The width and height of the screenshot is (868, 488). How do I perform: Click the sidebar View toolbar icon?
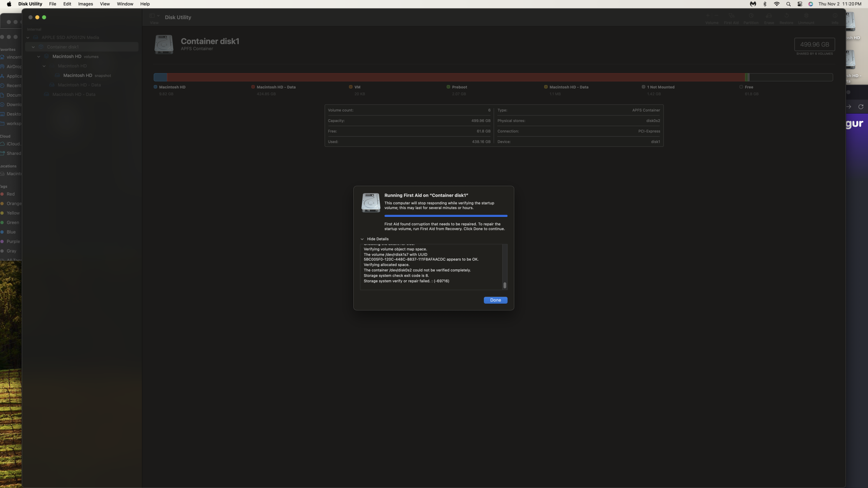152,16
